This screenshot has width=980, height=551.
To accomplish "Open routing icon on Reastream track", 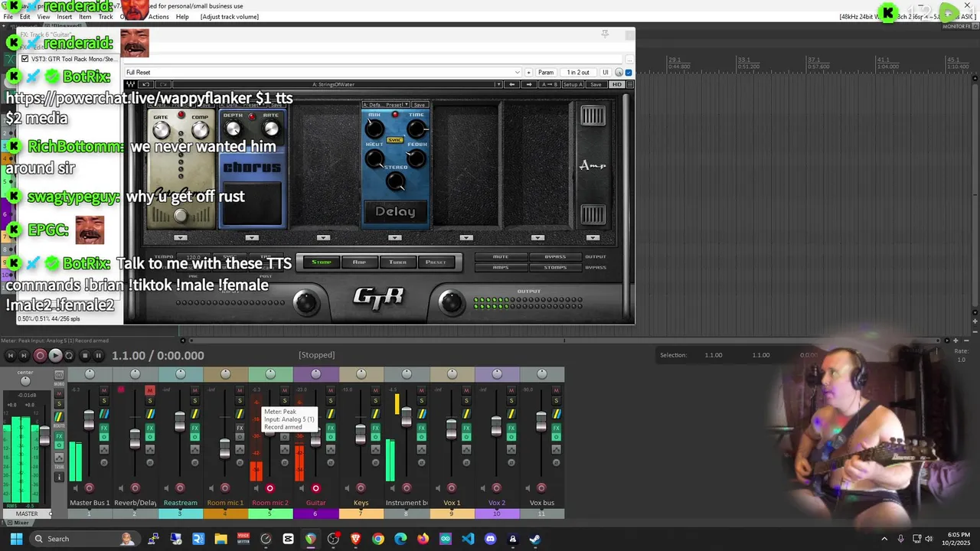I will (195, 414).
